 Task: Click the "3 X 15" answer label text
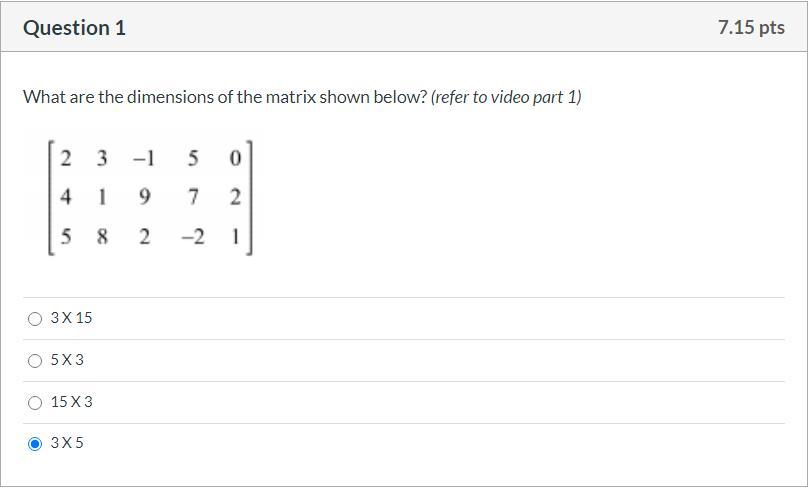(71, 318)
